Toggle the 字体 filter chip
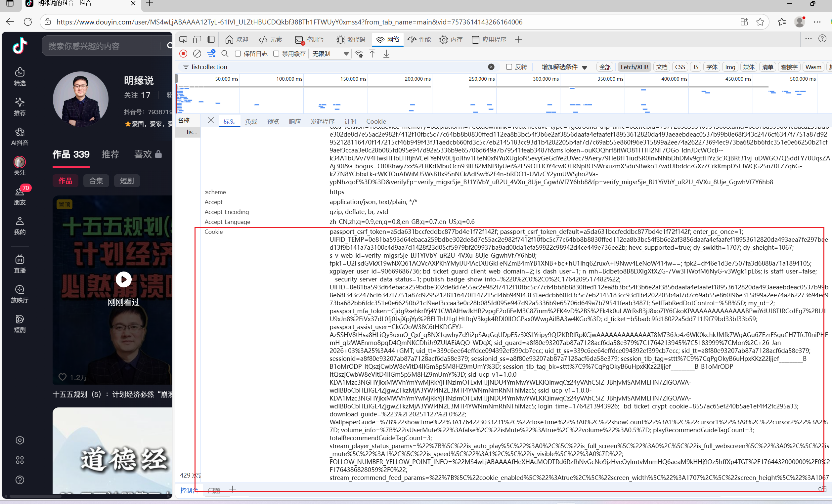 click(712, 67)
